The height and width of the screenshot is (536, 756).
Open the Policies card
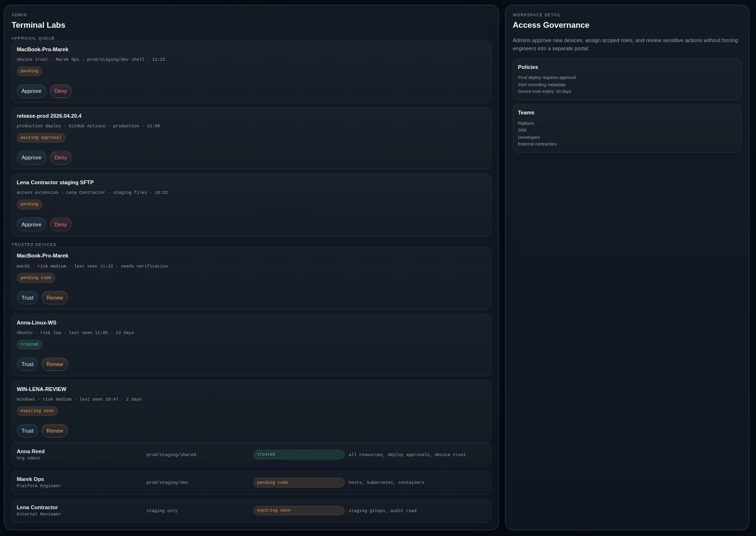627,79
